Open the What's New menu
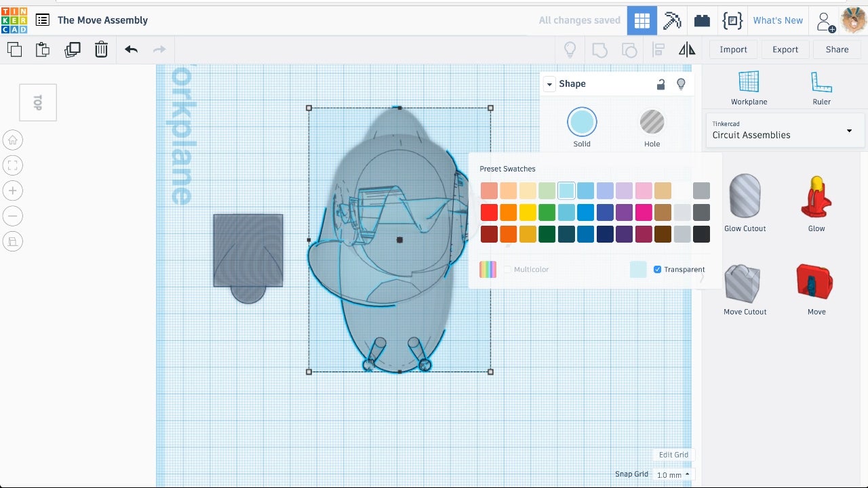868x488 pixels. 778,20
